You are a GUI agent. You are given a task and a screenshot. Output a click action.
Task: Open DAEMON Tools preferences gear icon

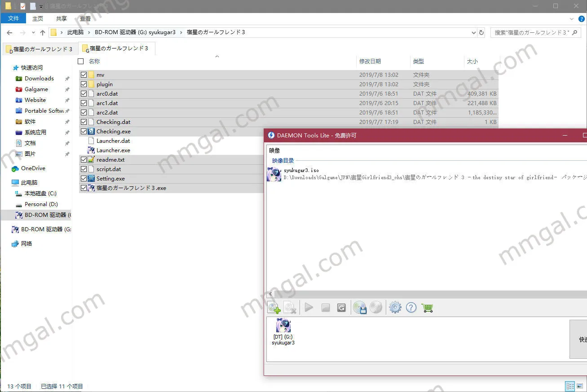point(395,308)
